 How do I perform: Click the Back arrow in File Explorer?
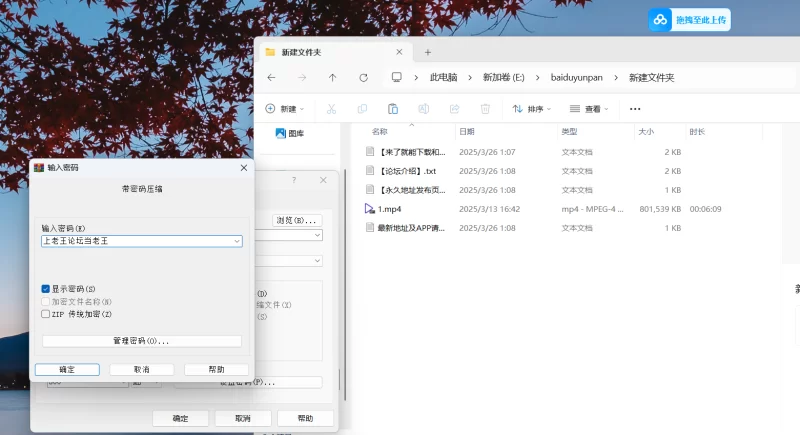tap(271, 77)
